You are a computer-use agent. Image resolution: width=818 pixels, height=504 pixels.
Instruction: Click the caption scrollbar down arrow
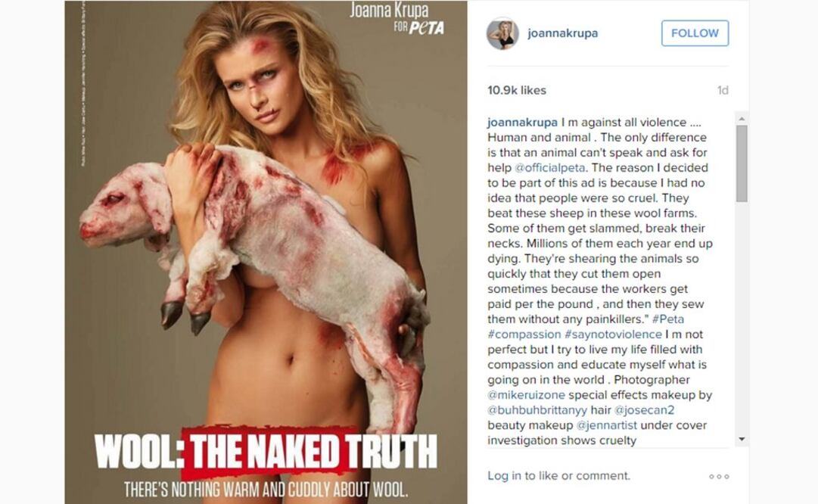pos(742,440)
